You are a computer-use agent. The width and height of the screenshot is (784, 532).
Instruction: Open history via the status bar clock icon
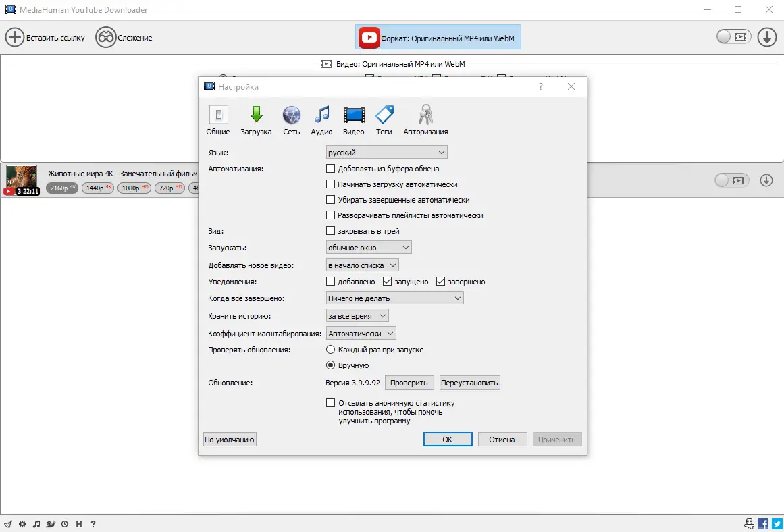pyautogui.click(x=65, y=524)
